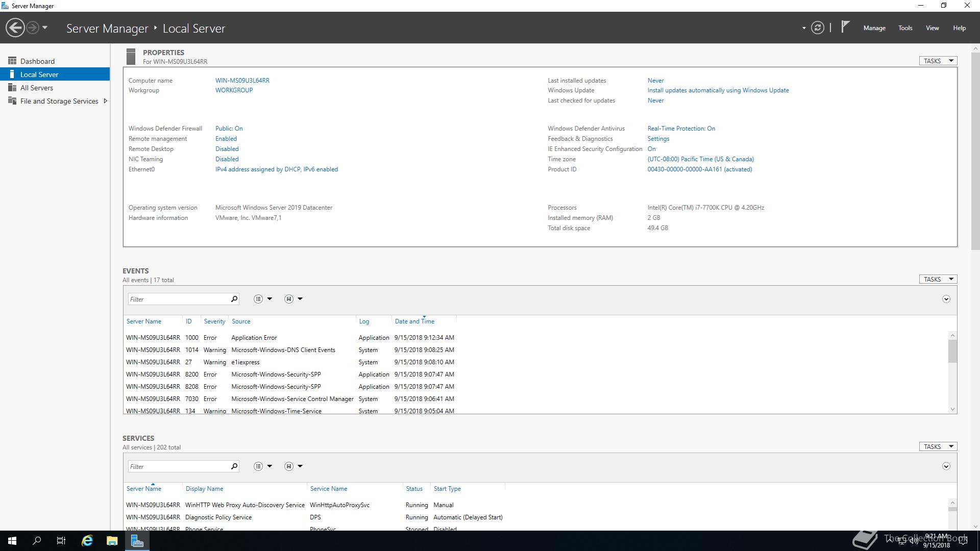This screenshot has height=551, width=980.
Task: Click the Services filter search magnifier
Action: coord(234,466)
